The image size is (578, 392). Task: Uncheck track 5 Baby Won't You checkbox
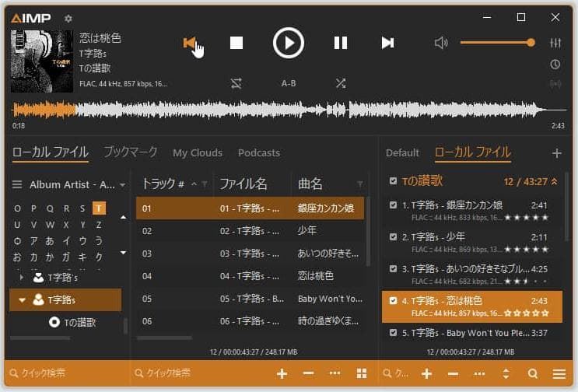[393, 333]
